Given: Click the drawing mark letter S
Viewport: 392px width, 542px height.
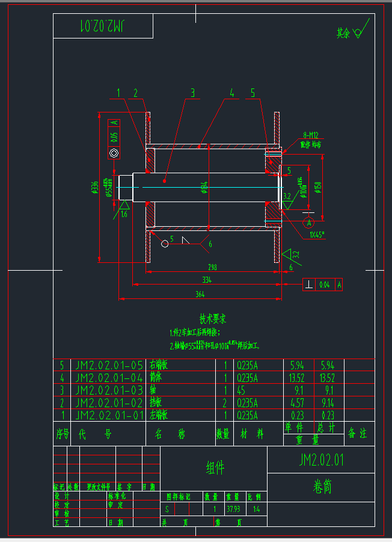Looking at the screenshot, I should [x=167, y=509].
